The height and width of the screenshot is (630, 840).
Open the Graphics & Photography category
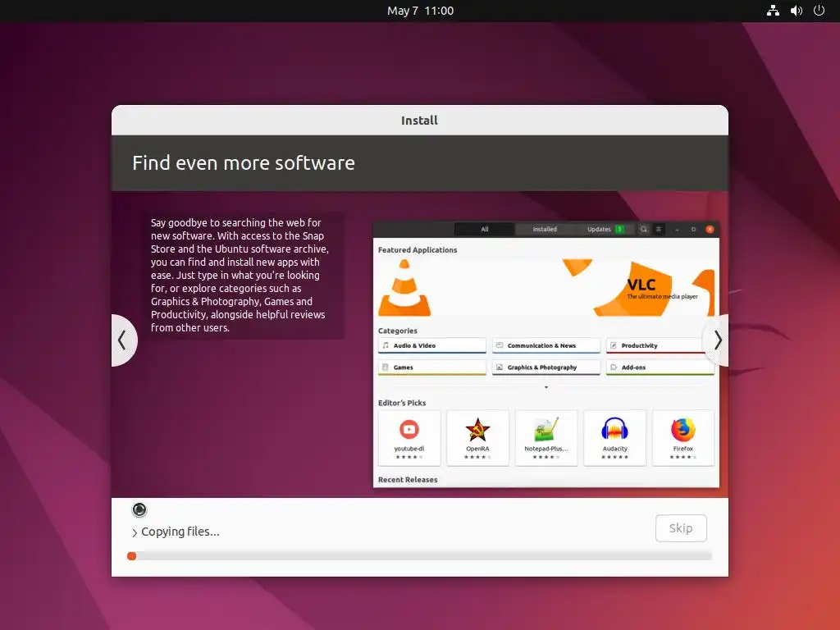point(546,367)
